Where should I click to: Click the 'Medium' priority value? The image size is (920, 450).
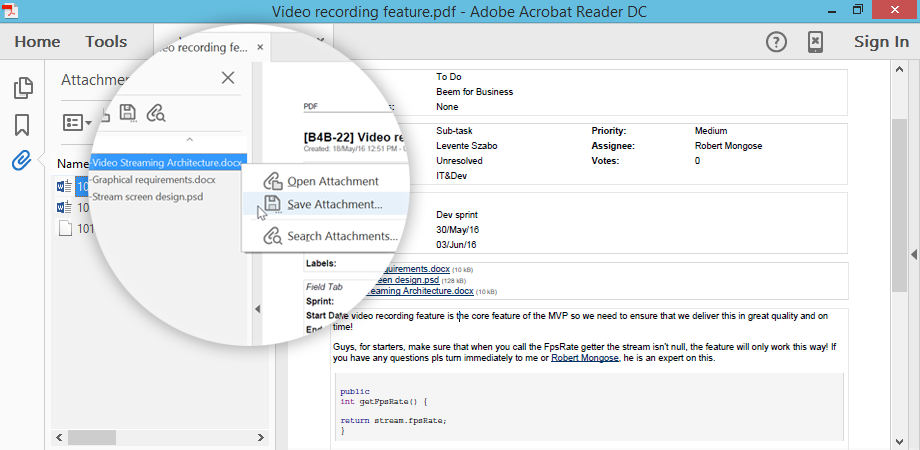[711, 130]
